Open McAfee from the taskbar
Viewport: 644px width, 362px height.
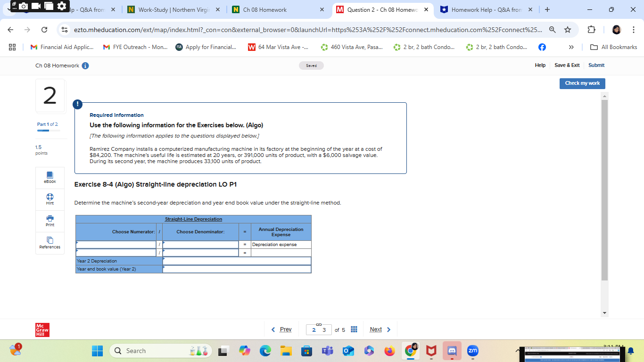430,351
